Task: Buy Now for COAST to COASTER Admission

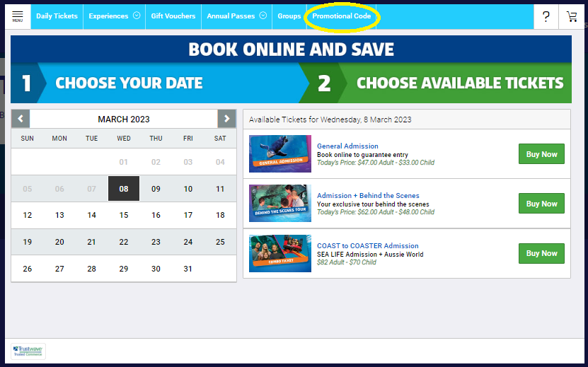Action: point(541,253)
